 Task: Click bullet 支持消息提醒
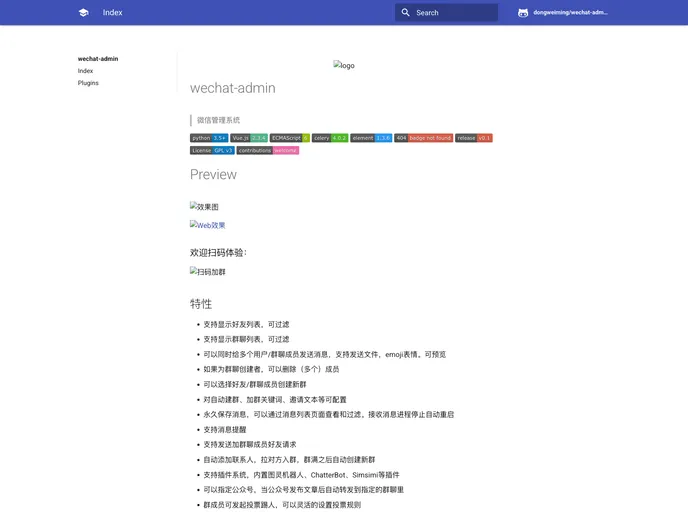point(225,430)
